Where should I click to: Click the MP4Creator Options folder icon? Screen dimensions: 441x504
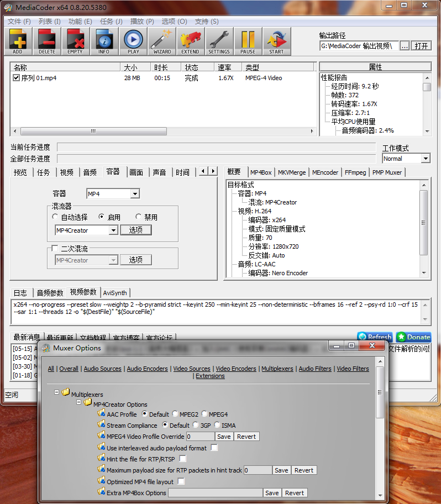point(88,402)
